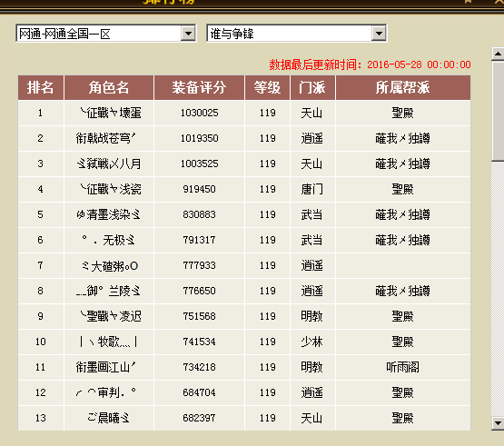Screen dimensions: 504x446
Task: Click the scrollbar up arrow
Action: point(498,54)
